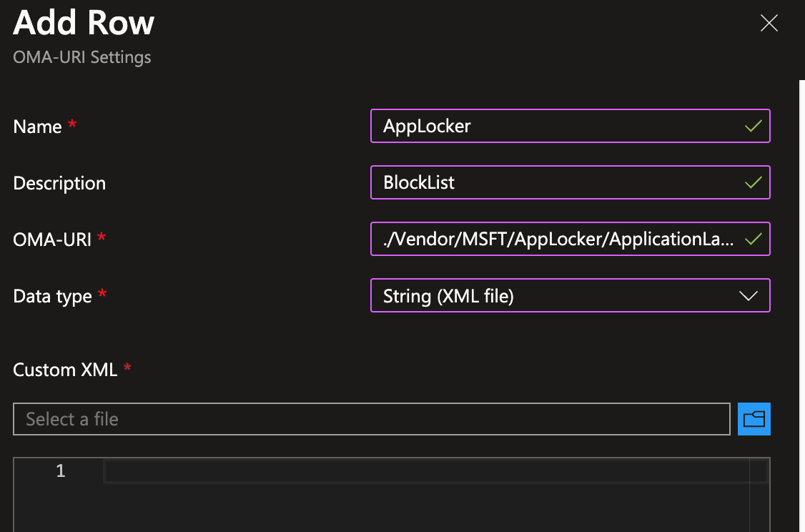Open the Data type dropdown
This screenshot has height=532, width=805.
[x=571, y=295]
